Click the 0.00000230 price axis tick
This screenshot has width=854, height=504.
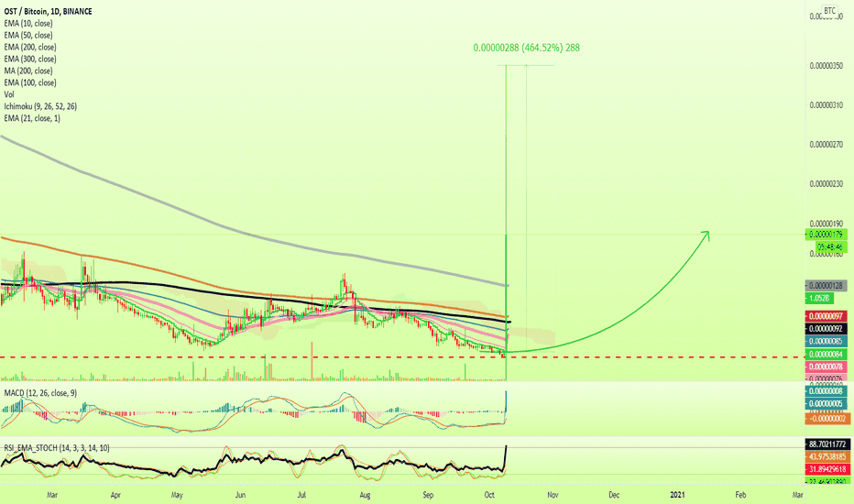tap(827, 184)
